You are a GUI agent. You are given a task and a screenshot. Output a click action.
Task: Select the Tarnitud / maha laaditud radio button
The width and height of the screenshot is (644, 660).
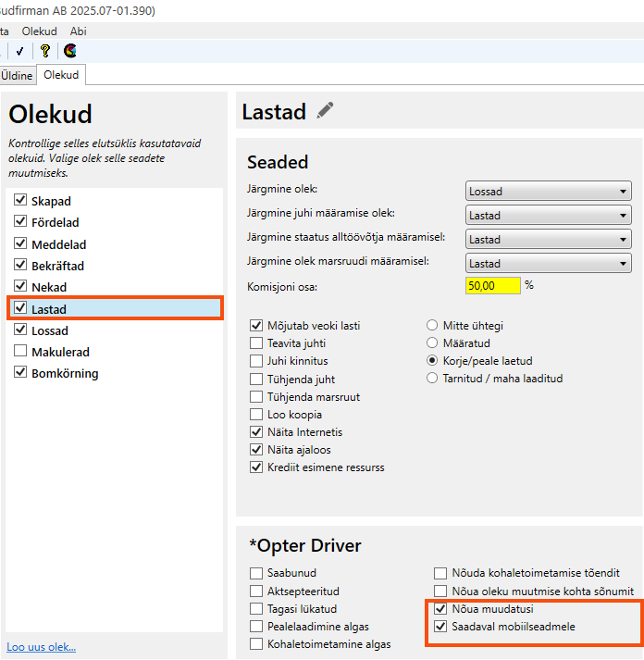pos(432,379)
